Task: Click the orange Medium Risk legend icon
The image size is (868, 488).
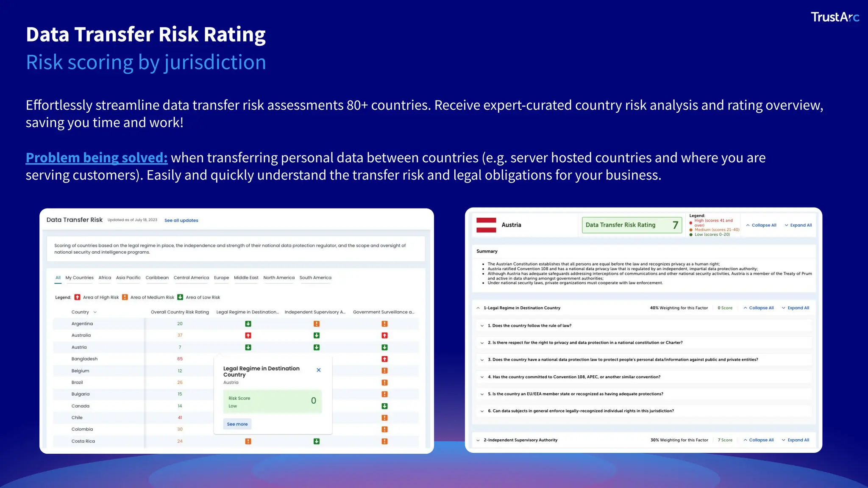Action: point(125,297)
